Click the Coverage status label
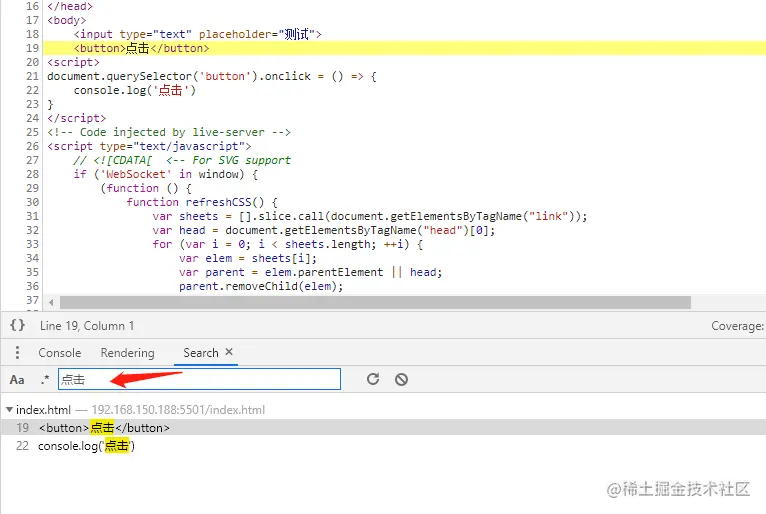 (737, 326)
